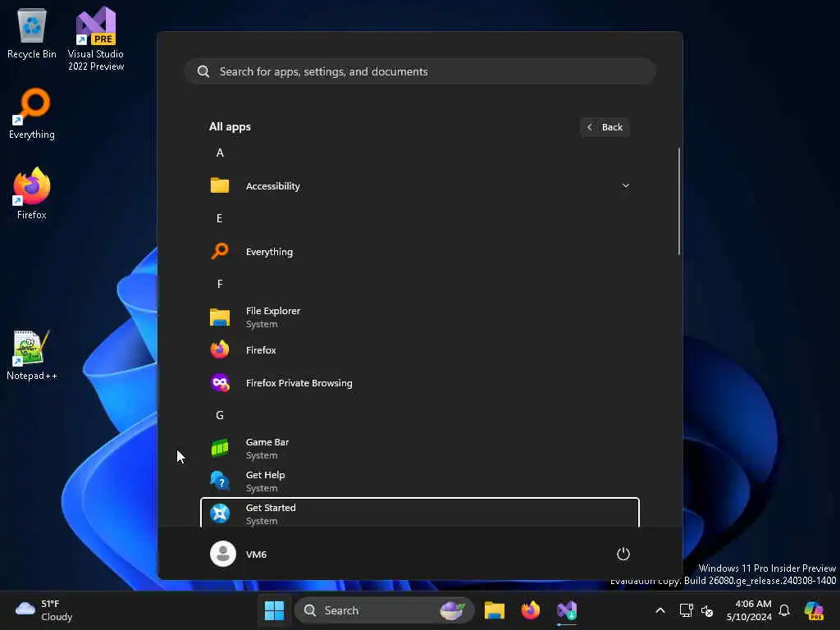Jump to letter G index header
Screen dimensions: 840x630
tap(220, 415)
